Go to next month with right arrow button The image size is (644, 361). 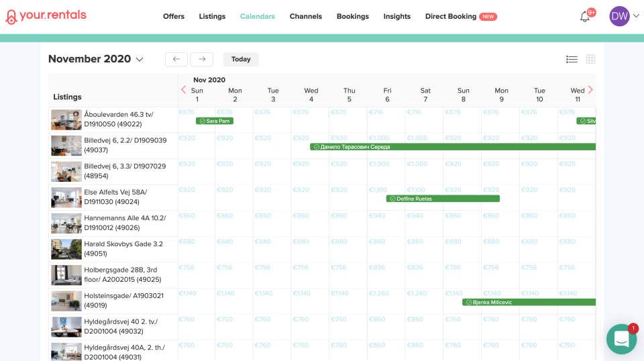click(202, 59)
